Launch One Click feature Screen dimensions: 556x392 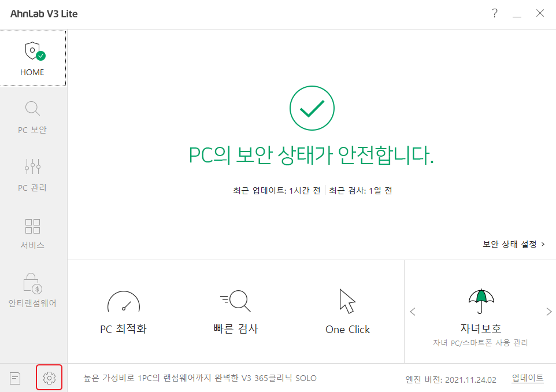tap(347, 313)
